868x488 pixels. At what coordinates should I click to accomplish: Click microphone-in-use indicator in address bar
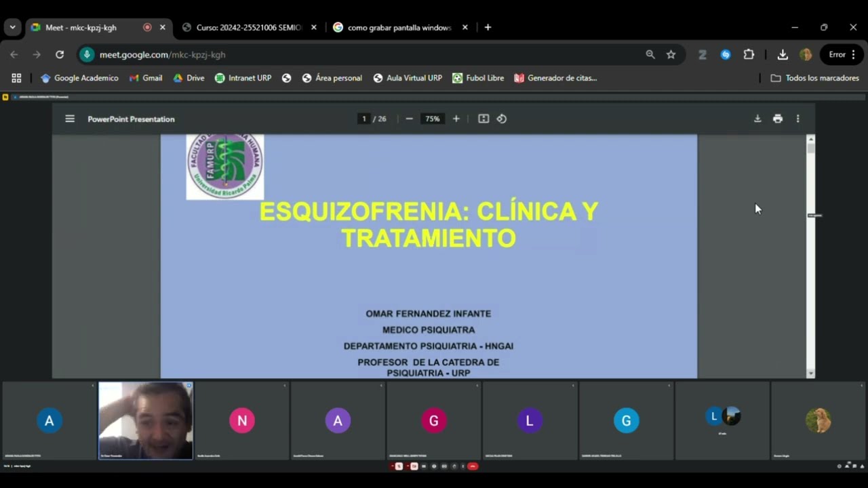tap(87, 54)
